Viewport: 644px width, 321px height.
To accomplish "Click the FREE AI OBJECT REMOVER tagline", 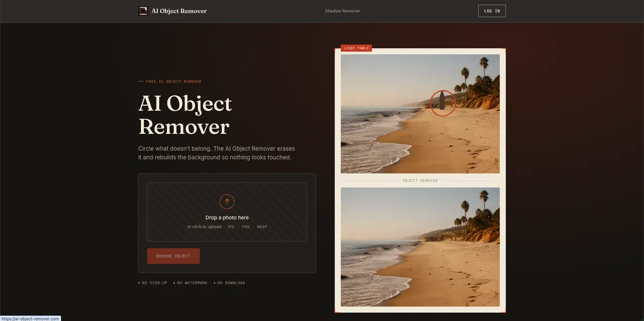I will 174,82.
